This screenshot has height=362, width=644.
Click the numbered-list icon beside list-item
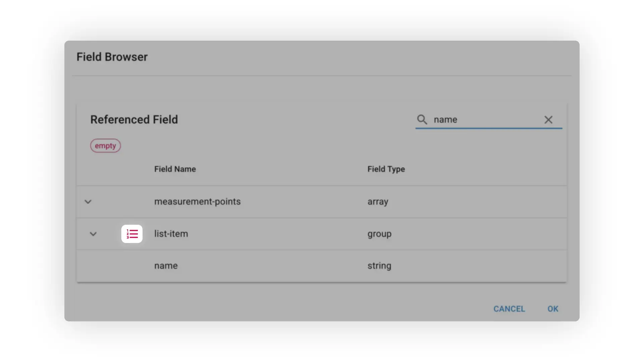click(x=132, y=234)
